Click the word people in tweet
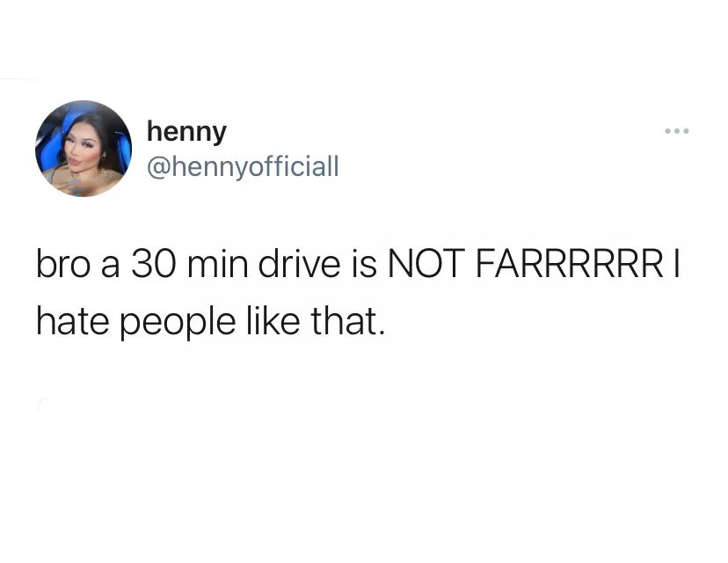The width and height of the screenshot is (728, 563). [178, 324]
